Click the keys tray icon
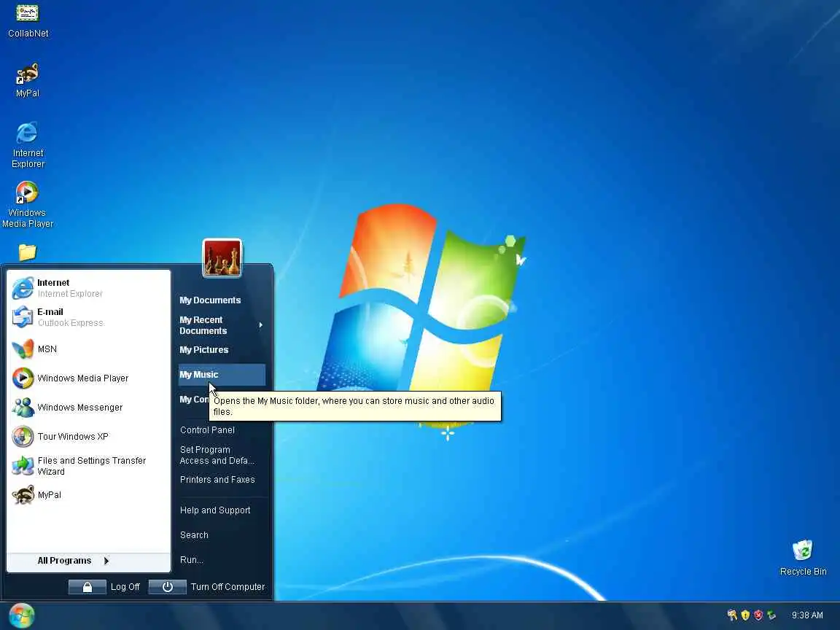 point(732,615)
